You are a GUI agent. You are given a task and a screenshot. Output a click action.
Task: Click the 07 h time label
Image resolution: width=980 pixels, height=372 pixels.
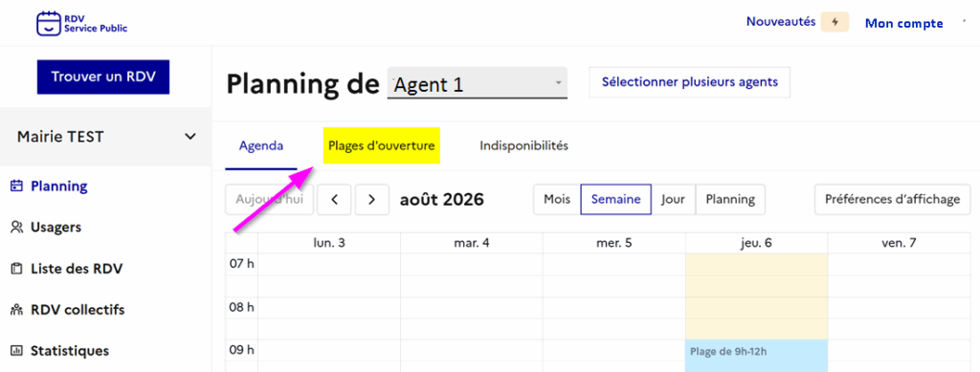tap(242, 264)
